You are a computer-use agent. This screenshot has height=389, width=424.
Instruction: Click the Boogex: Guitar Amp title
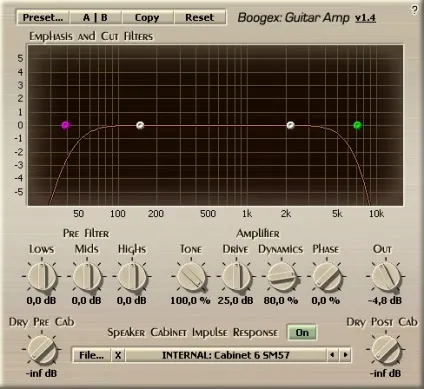coord(294,18)
